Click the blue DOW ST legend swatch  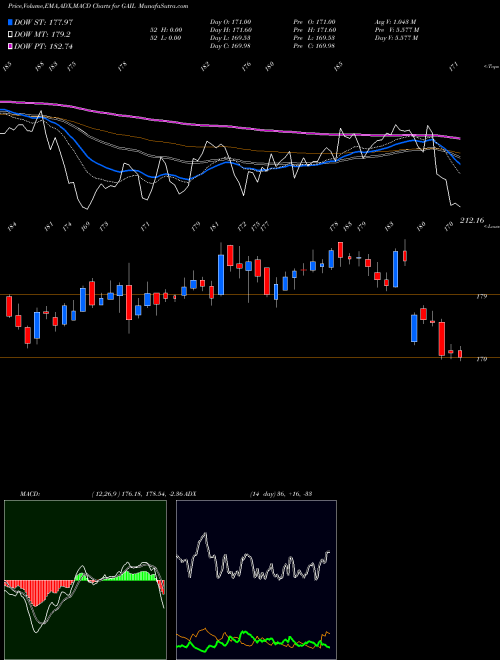11,22
